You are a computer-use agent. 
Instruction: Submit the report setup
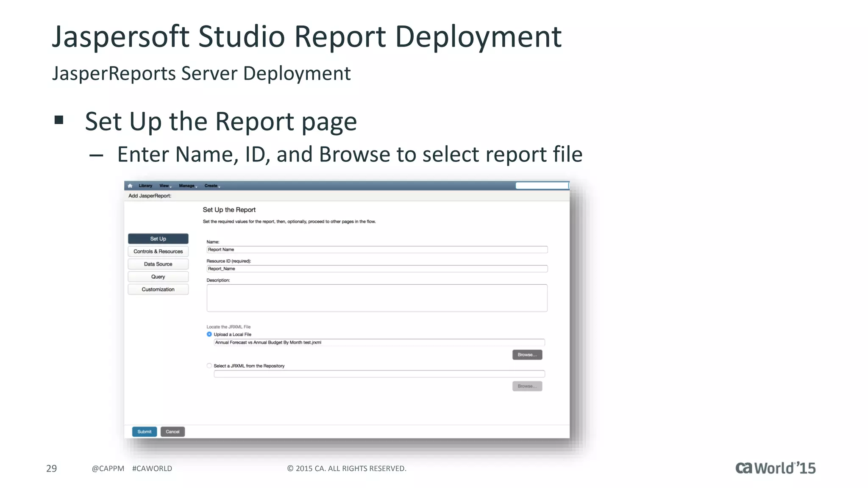(x=145, y=432)
